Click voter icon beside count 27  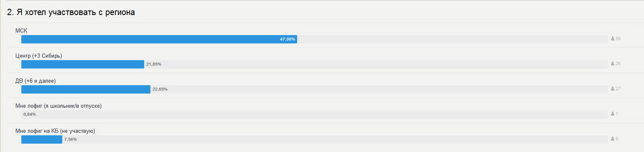(x=613, y=89)
